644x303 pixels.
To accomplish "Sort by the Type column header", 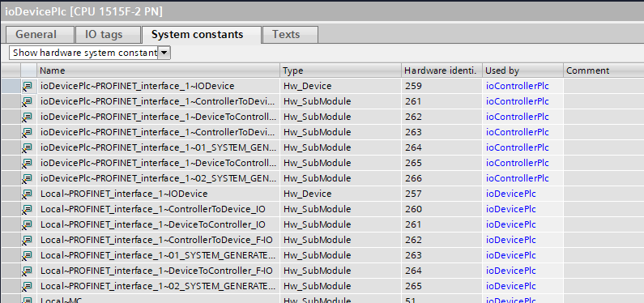I will tap(340, 70).
